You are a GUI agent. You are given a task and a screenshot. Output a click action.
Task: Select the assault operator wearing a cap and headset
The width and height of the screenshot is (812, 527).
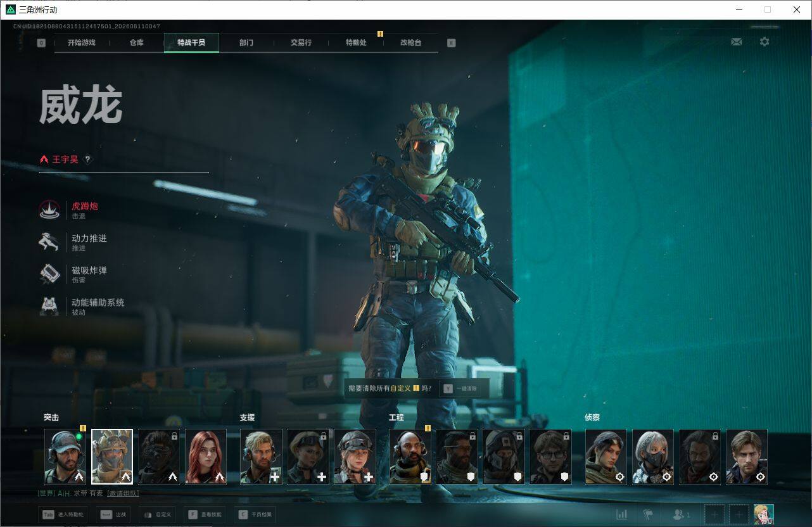point(65,457)
